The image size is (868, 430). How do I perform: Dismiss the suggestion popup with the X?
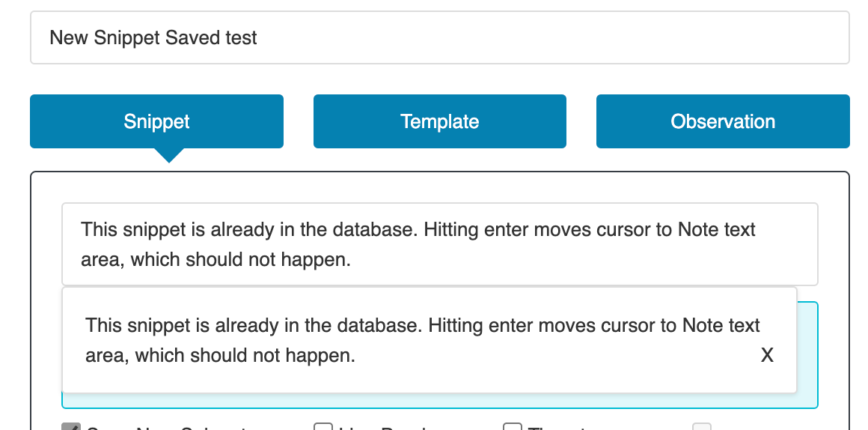pos(767,355)
